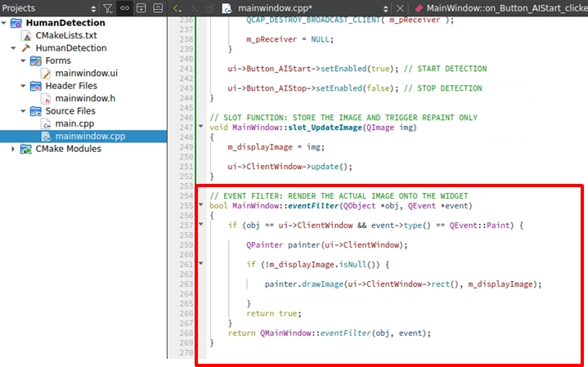Open the Projects view selector dropdown
Viewport: 588px width, 367px height.
[x=93, y=8]
